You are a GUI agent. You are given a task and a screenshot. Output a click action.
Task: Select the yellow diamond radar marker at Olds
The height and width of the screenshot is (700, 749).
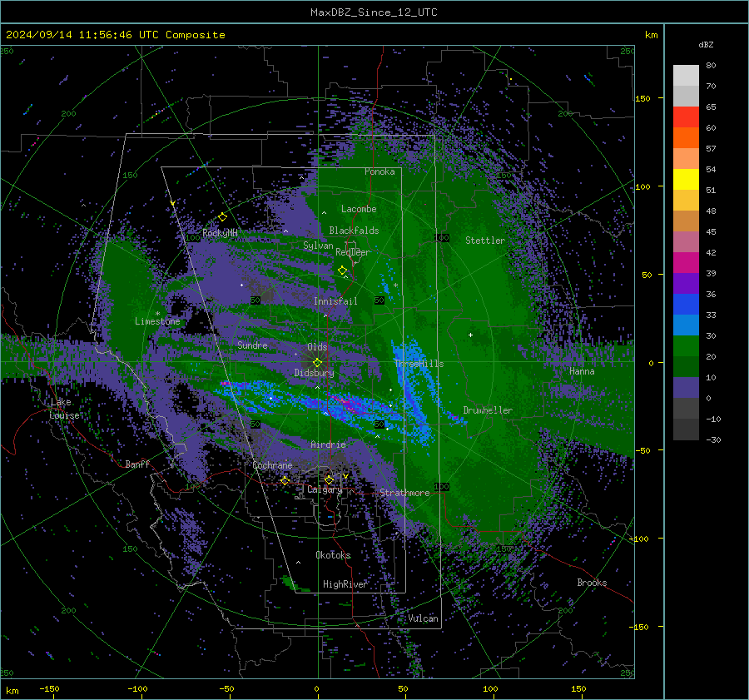pos(317,363)
